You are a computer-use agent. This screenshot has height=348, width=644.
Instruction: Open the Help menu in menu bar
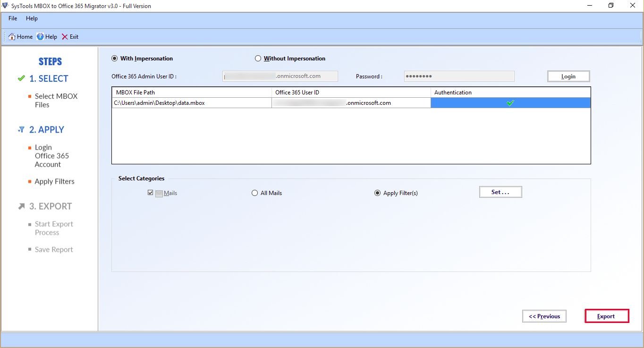coord(32,18)
